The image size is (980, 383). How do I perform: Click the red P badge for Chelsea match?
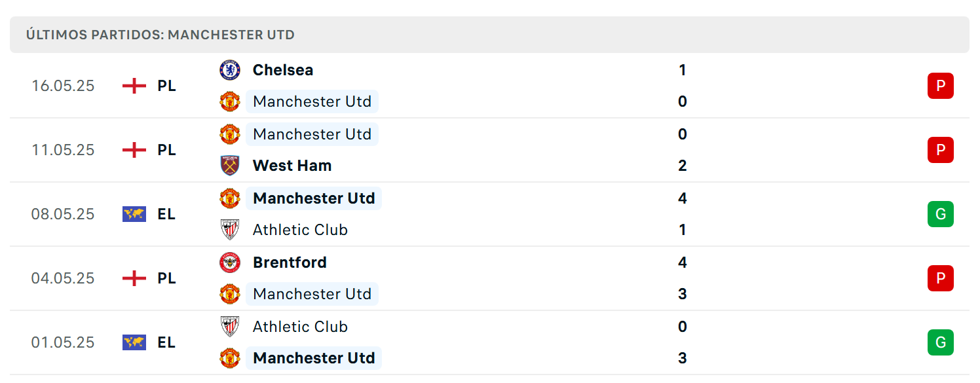(x=941, y=86)
